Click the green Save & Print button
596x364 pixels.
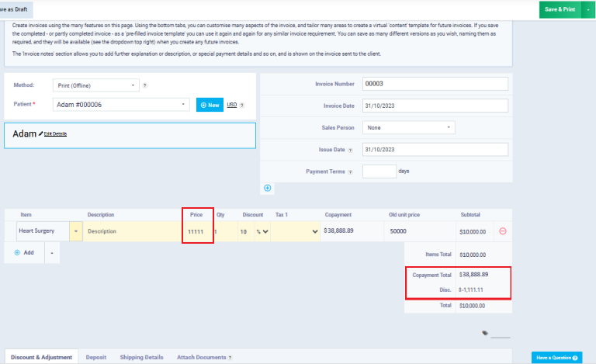[x=560, y=9]
